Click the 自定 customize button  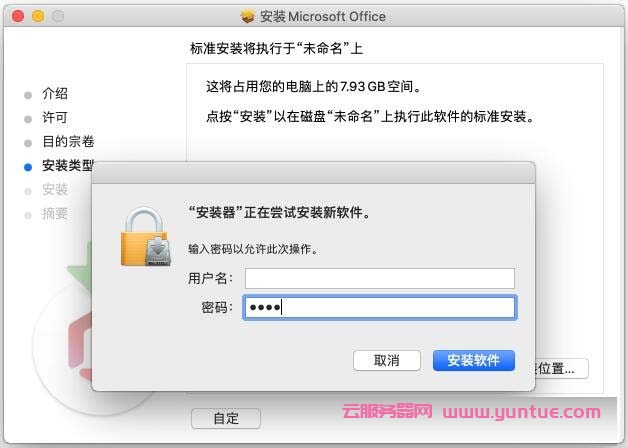pos(226,418)
